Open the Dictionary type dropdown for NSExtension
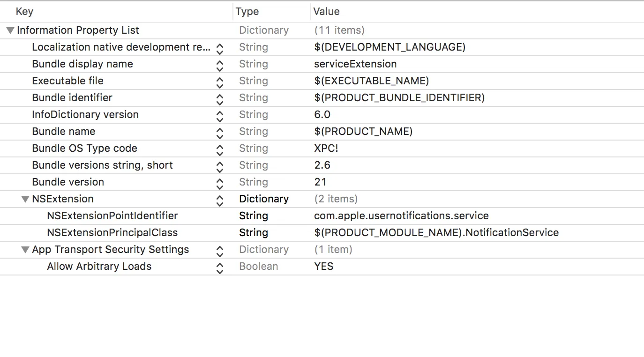 pos(263,199)
